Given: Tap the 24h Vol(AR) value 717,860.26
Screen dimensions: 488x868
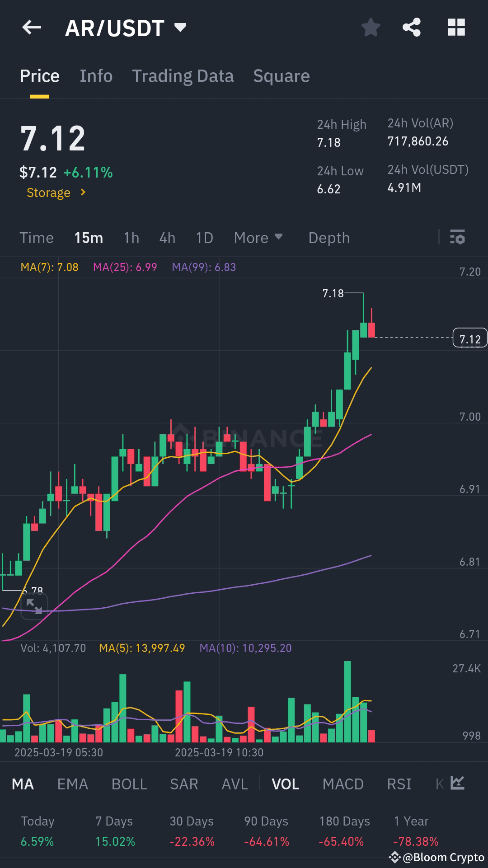Looking at the screenshot, I should click(418, 141).
